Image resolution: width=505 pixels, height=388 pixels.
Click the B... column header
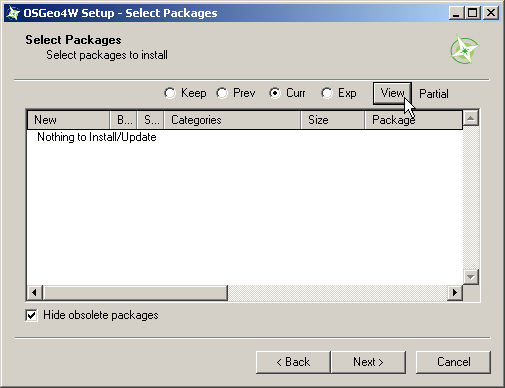coord(123,120)
